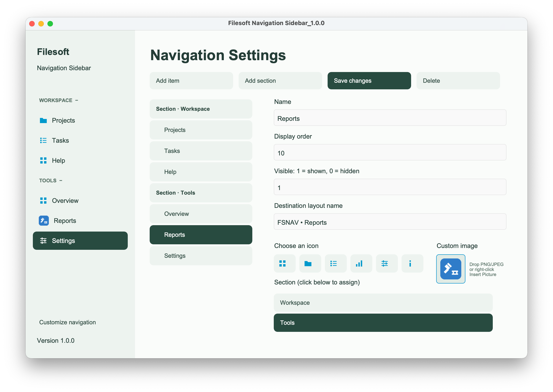Click the Settings sliders icon in sidebar
Viewport: 553px width, 392px height.
43,241
